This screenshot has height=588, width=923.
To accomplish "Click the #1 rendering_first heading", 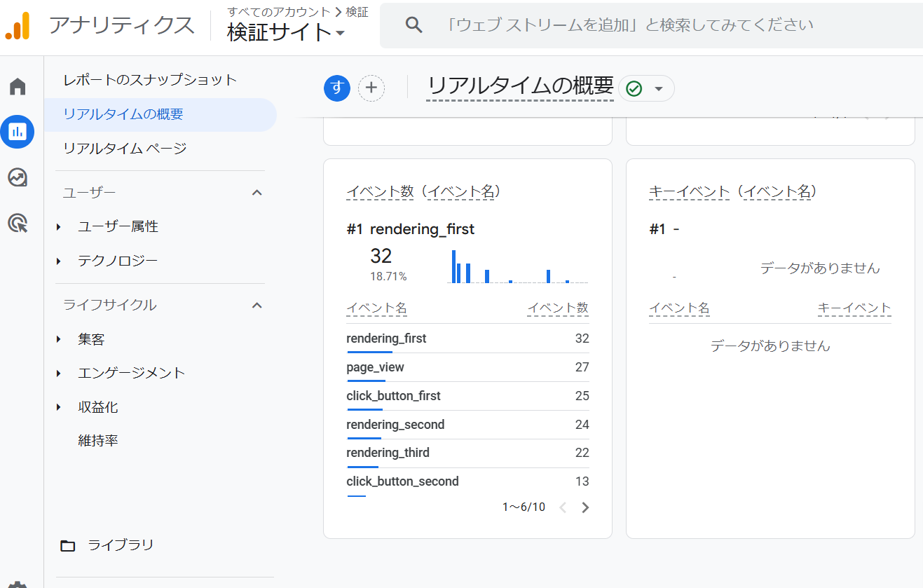I will (x=411, y=229).
